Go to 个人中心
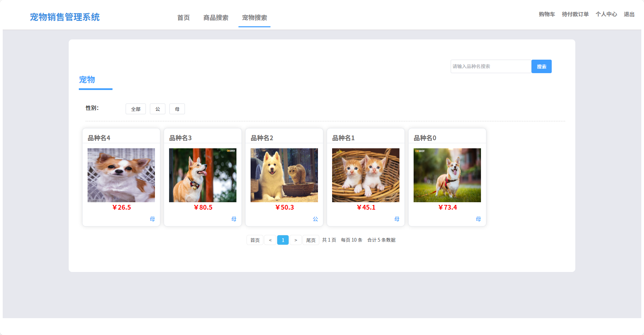644x335 pixels. click(606, 14)
